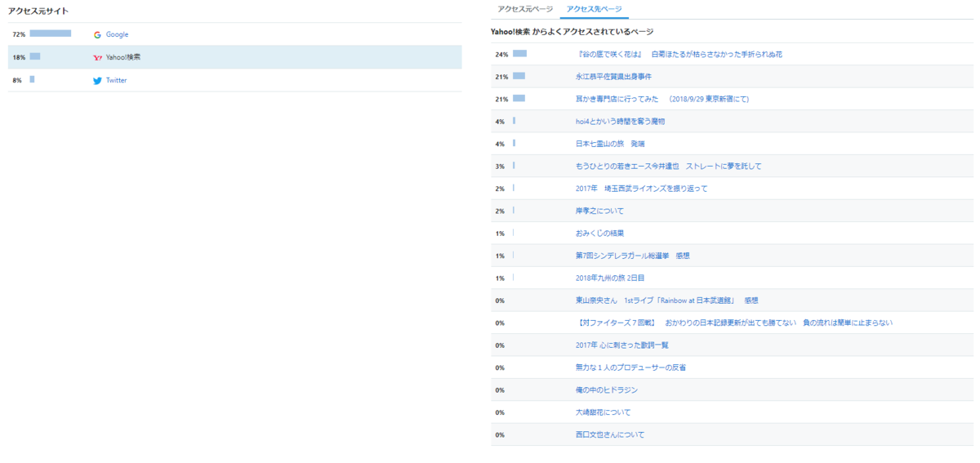
Task: Click the 3% value for 今井達也 row
Action: click(x=500, y=166)
